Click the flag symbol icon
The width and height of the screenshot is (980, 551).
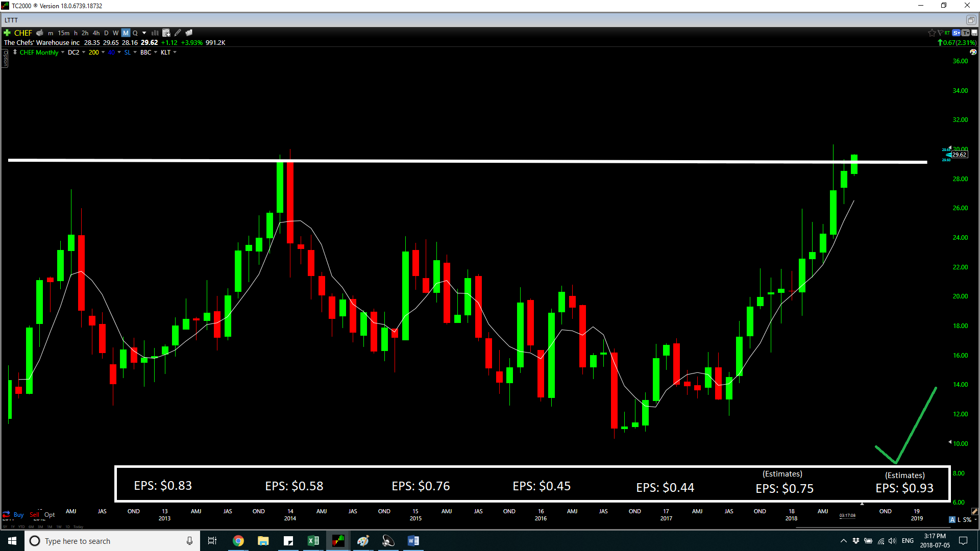click(x=940, y=33)
